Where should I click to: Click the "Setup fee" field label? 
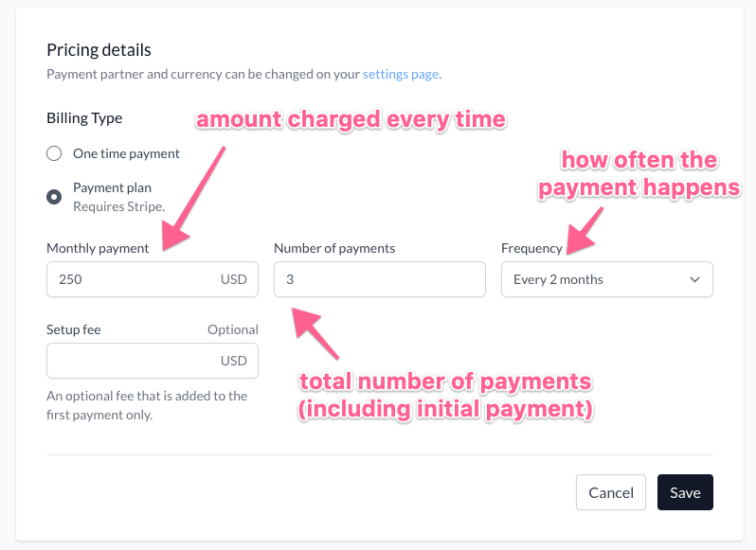point(74,329)
